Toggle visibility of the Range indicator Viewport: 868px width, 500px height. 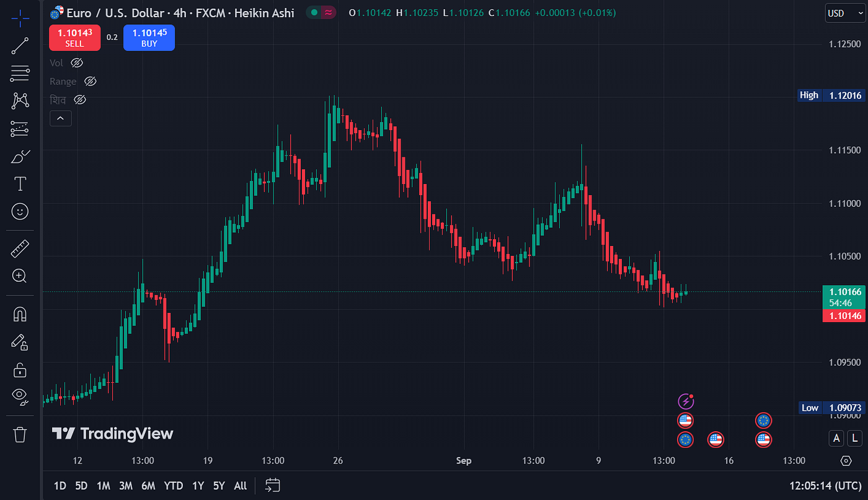[x=91, y=81]
